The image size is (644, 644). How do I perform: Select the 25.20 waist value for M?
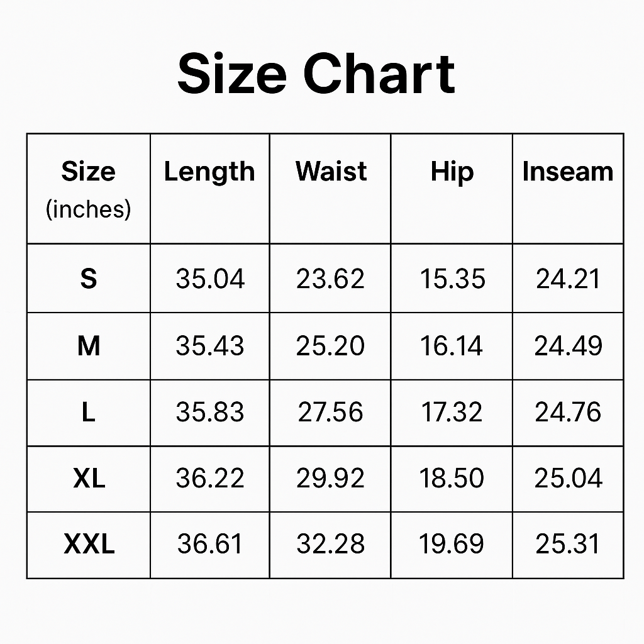point(330,346)
